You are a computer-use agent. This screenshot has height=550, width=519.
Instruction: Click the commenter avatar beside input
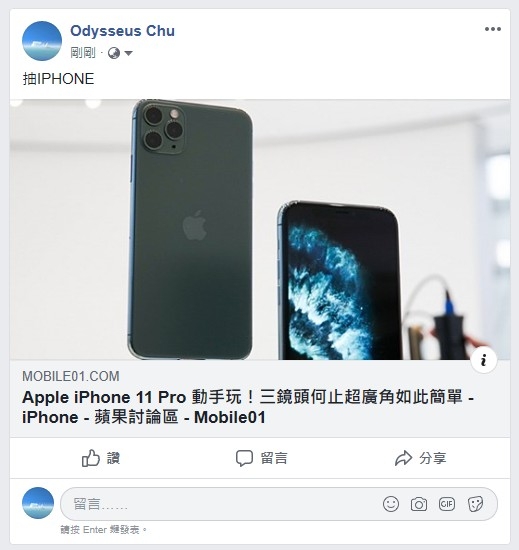pos(38,503)
